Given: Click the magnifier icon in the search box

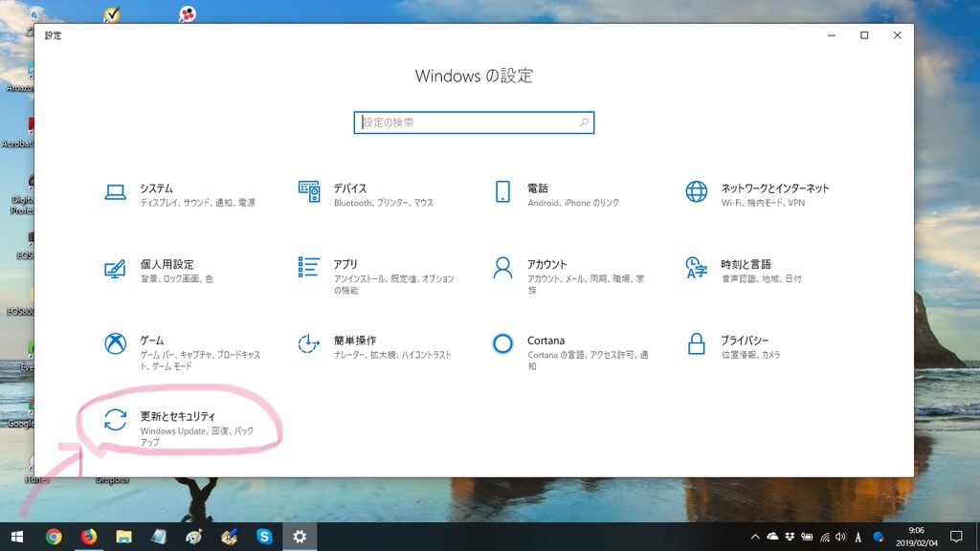Looking at the screenshot, I should 583,122.
